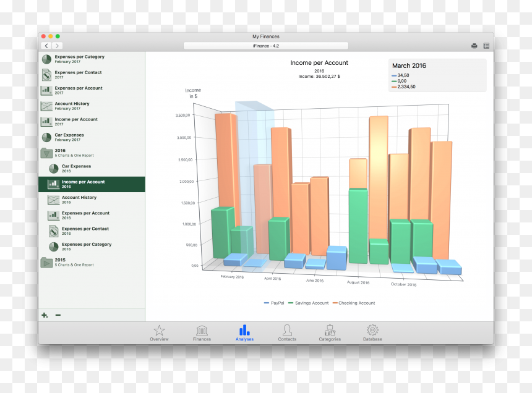Expand the 2015 folder
Image resolution: width=532 pixels, height=393 pixels.
click(46, 262)
